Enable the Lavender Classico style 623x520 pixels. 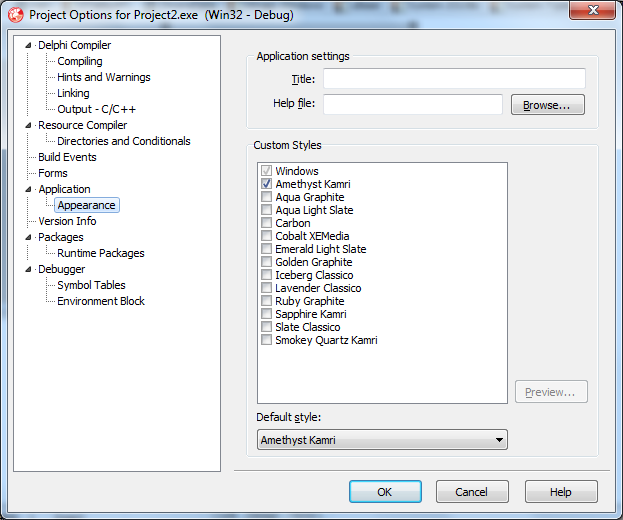(x=266, y=288)
